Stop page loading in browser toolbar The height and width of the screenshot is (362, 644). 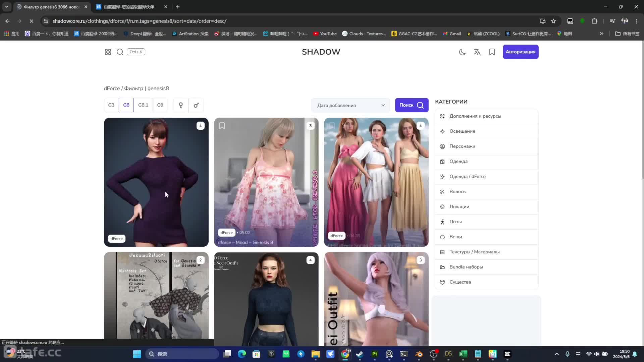[x=31, y=21]
